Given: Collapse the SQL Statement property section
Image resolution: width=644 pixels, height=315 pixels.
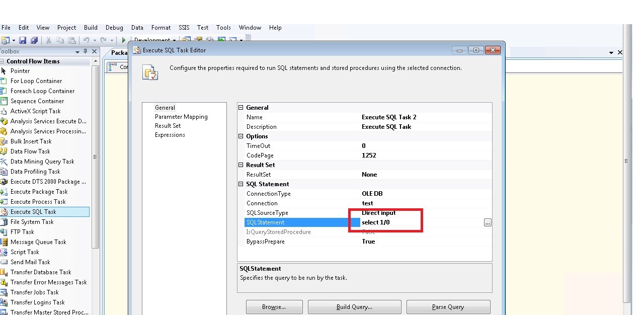Looking at the screenshot, I should pos(240,184).
